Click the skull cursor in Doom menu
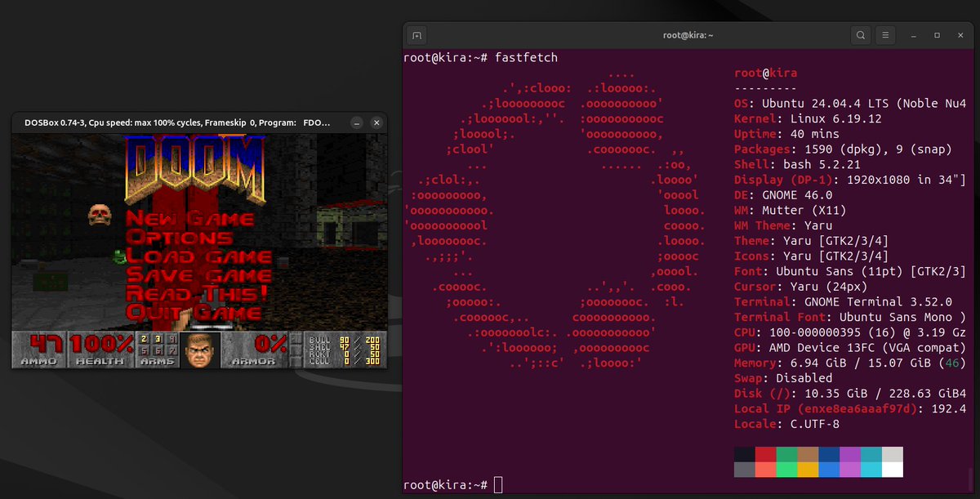Screen dimensions: 980x499 [100, 215]
